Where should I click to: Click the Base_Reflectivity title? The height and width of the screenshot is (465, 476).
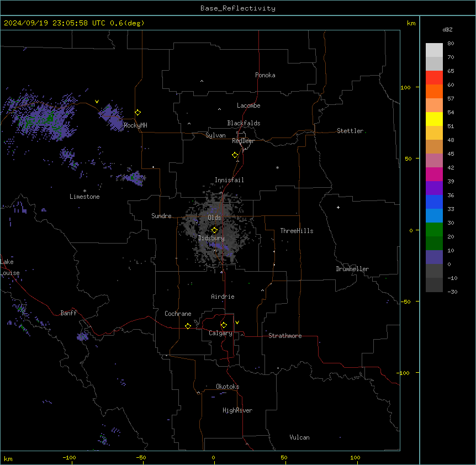238,8
